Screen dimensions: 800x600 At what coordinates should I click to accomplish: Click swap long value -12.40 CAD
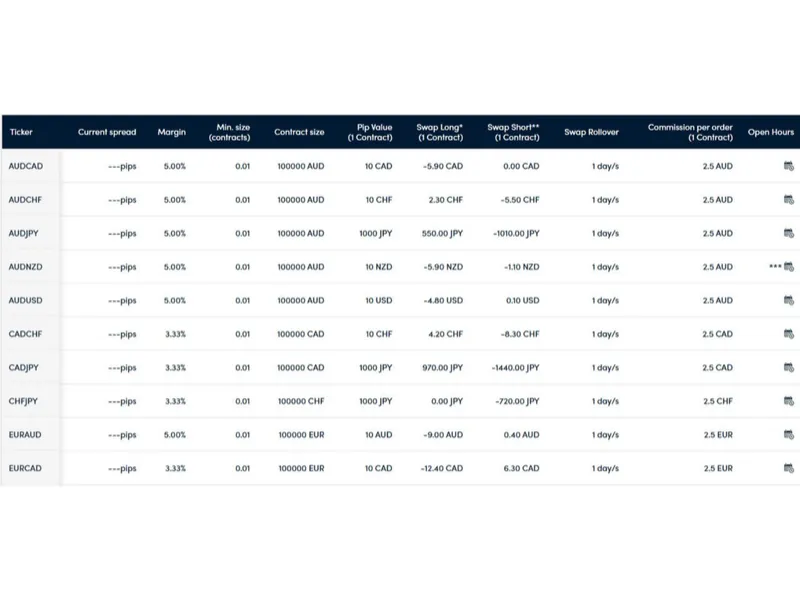[441, 468]
